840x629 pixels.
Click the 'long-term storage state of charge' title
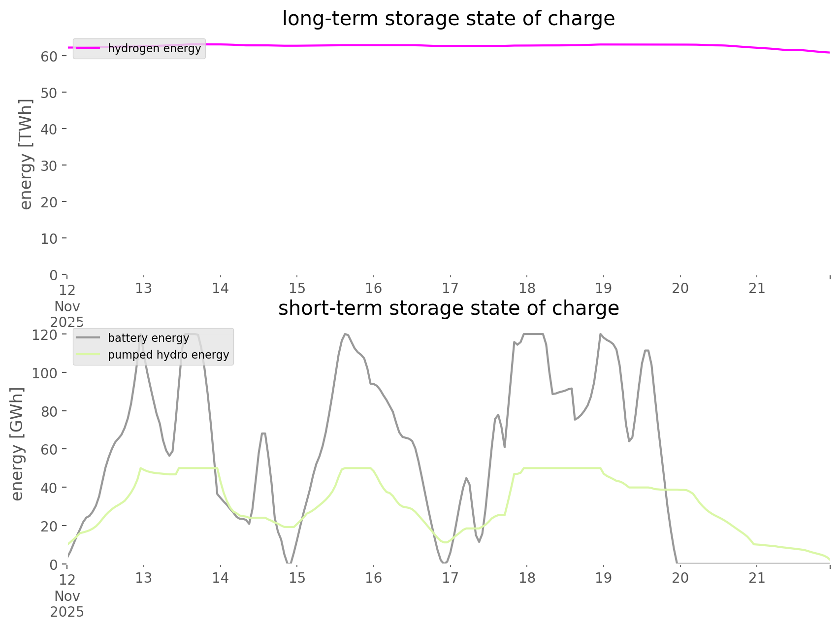pyautogui.click(x=448, y=19)
